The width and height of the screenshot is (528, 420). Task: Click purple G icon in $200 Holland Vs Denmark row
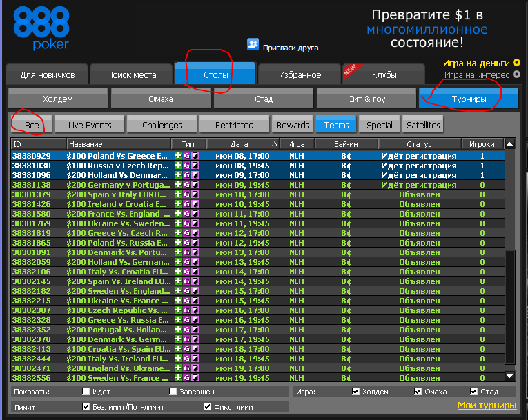[x=186, y=175]
